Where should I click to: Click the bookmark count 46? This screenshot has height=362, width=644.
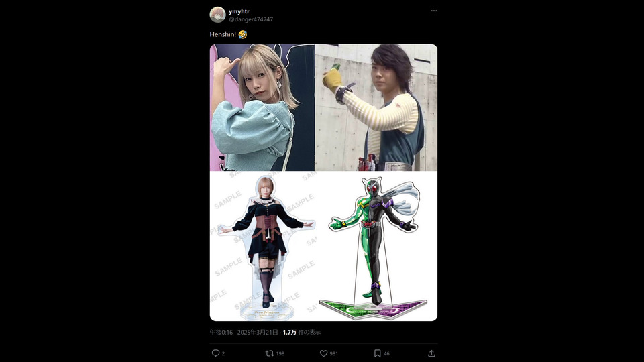pyautogui.click(x=386, y=353)
